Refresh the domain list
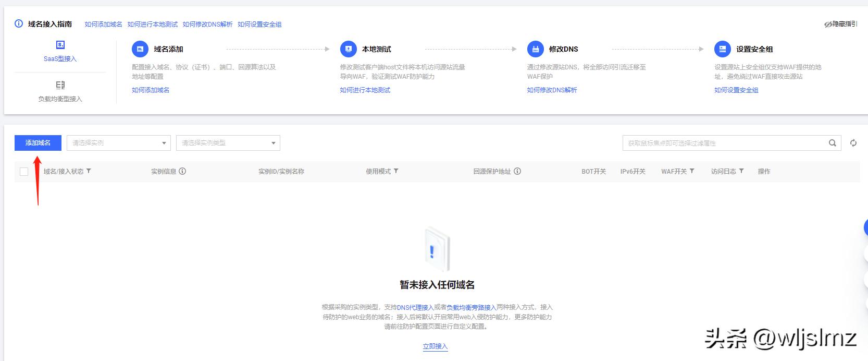 (853, 143)
